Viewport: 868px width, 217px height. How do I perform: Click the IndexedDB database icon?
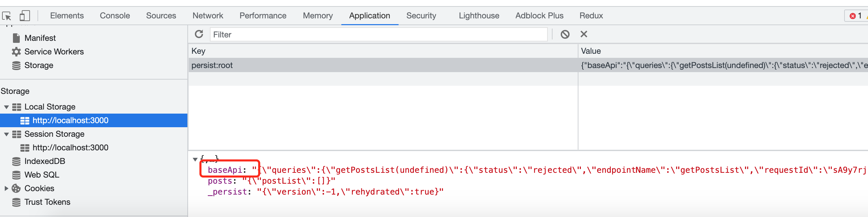tap(16, 161)
